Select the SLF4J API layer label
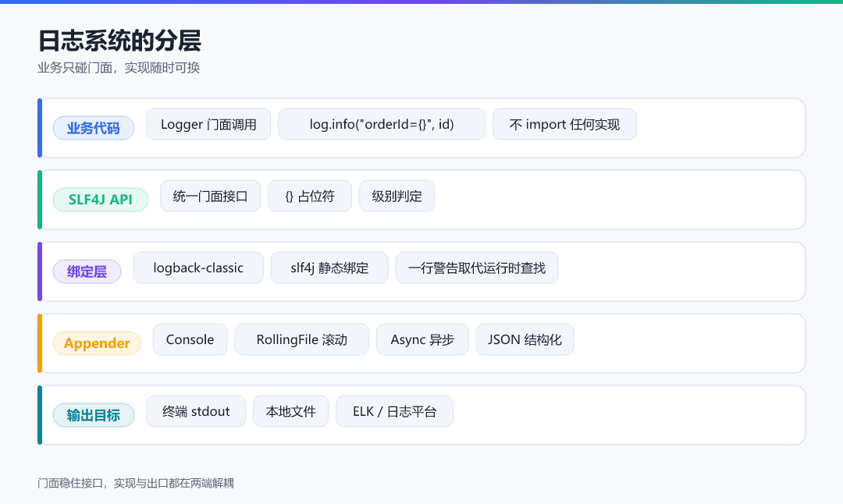843x504 pixels. (x=101, y=200)
